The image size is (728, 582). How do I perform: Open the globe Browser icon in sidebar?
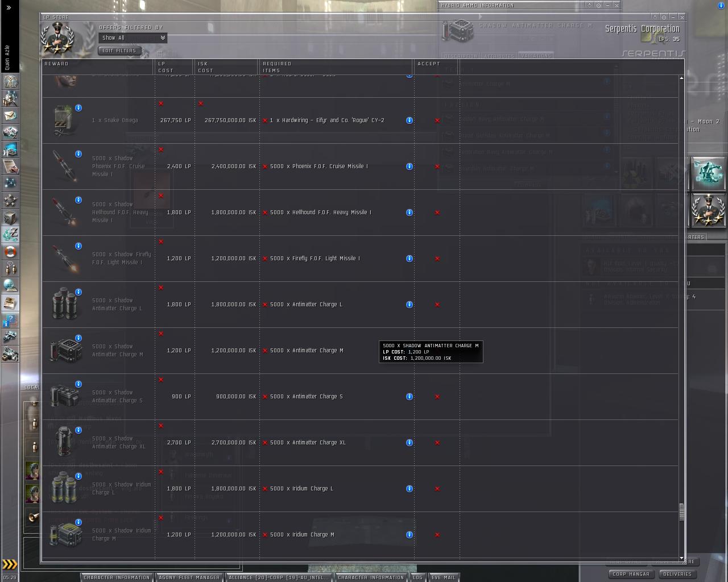(10, 286)
